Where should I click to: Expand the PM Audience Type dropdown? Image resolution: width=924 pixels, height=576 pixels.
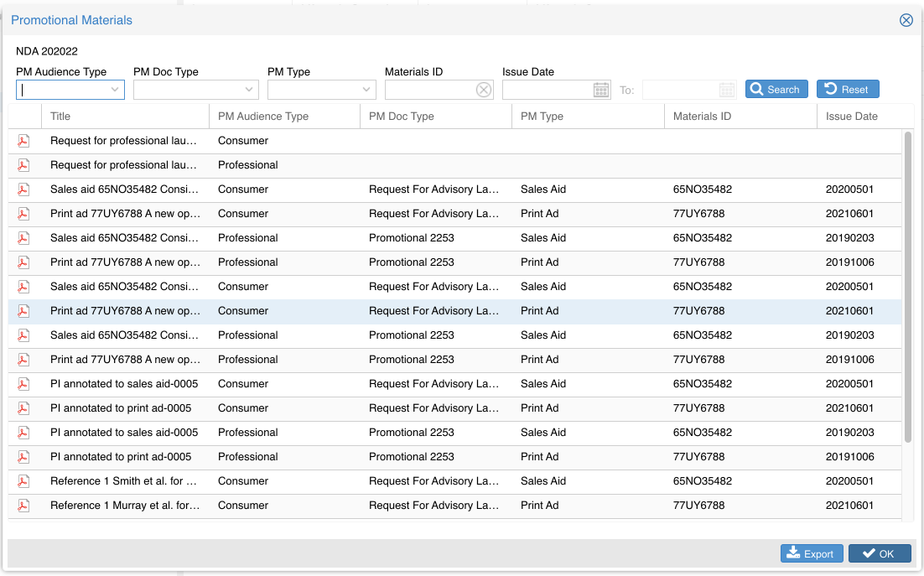point(115,90)
